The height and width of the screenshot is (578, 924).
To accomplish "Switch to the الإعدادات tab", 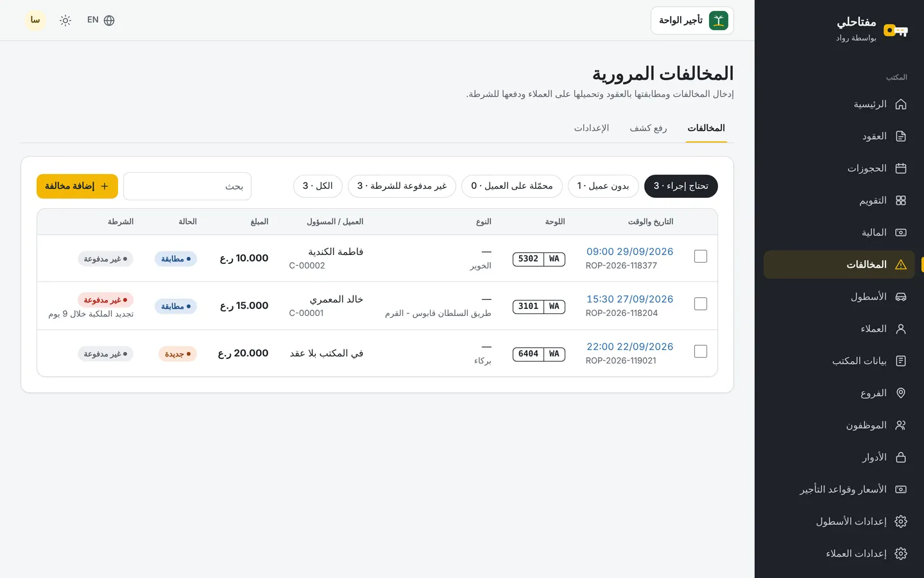I will [x=592, y=128].
